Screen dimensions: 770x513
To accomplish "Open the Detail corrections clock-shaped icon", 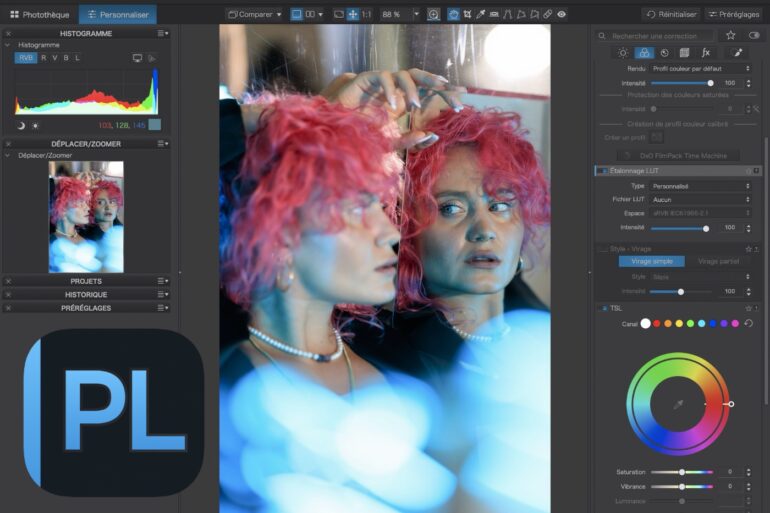I will 664,52.
